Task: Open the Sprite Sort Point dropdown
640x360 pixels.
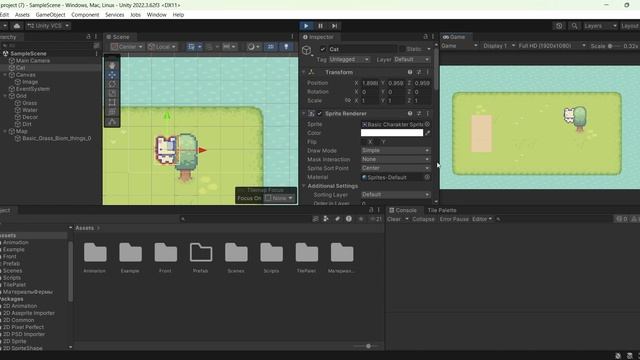Action: (396, 168)
